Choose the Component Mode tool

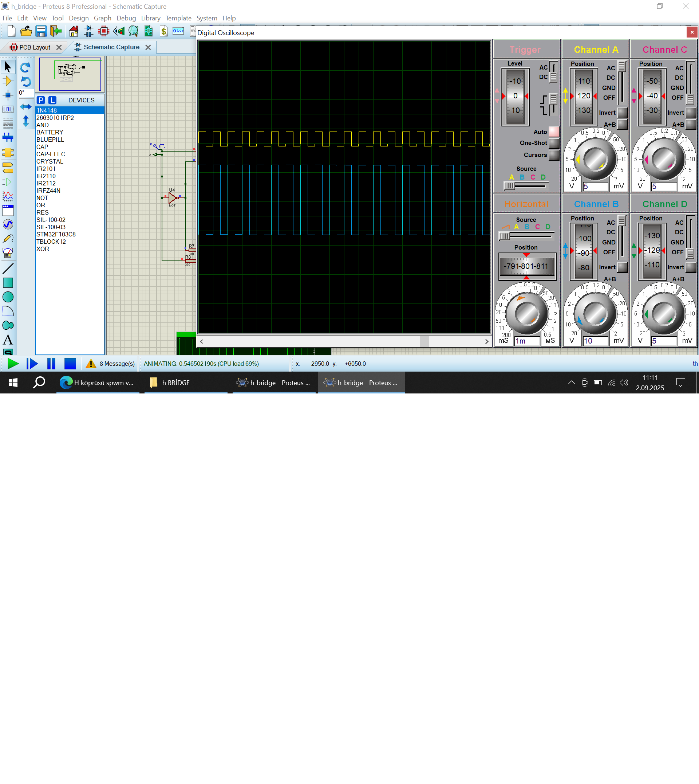click(x=8, y=81)
